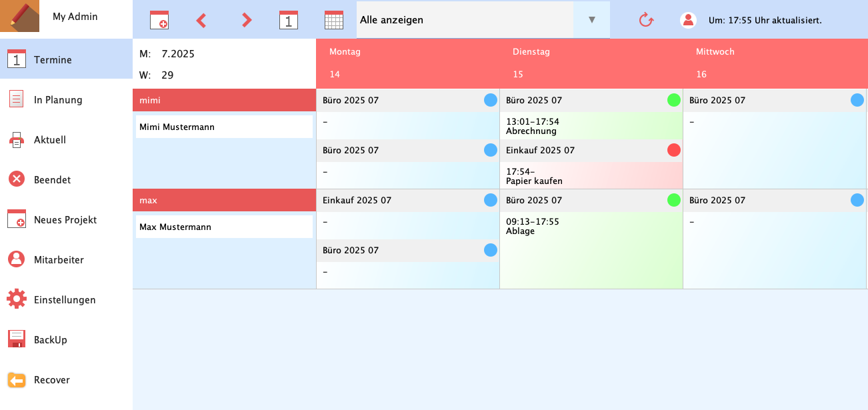Advance to next week with right arrow
The image size is (868, 410).
(247, 20)
